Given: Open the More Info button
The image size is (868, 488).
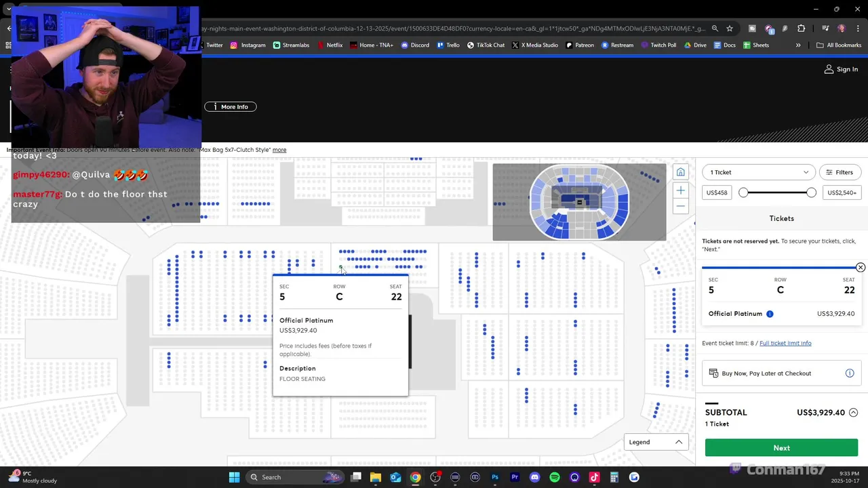Looking at the screenshot, I should click(231, 106).
